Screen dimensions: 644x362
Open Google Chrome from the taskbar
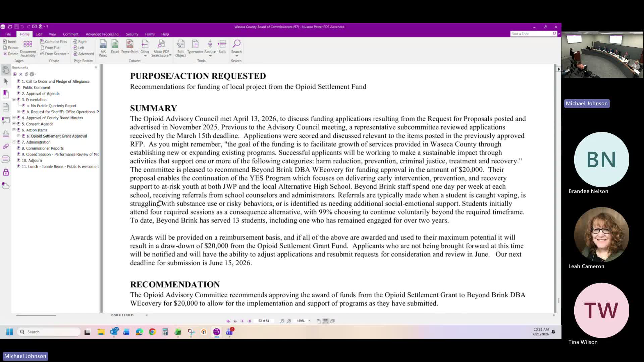[x=152, y=332]
